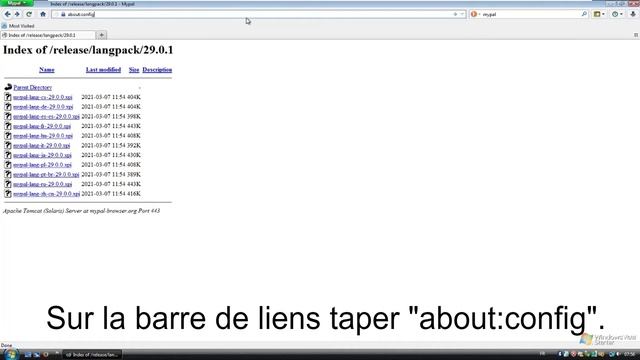Viewport: 640px width, 360px height.
Task: Click the address bar containing about:config
Action: point(259,14)
